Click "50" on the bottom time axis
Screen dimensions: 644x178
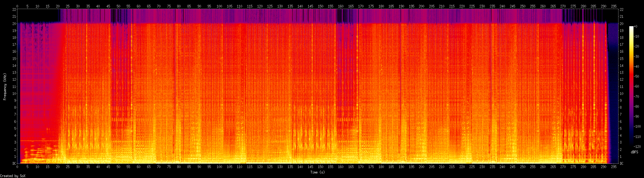[x=118, y=167]
